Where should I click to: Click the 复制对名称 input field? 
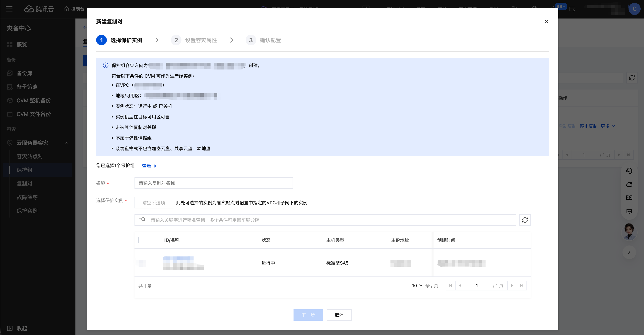tap(214, 183)
